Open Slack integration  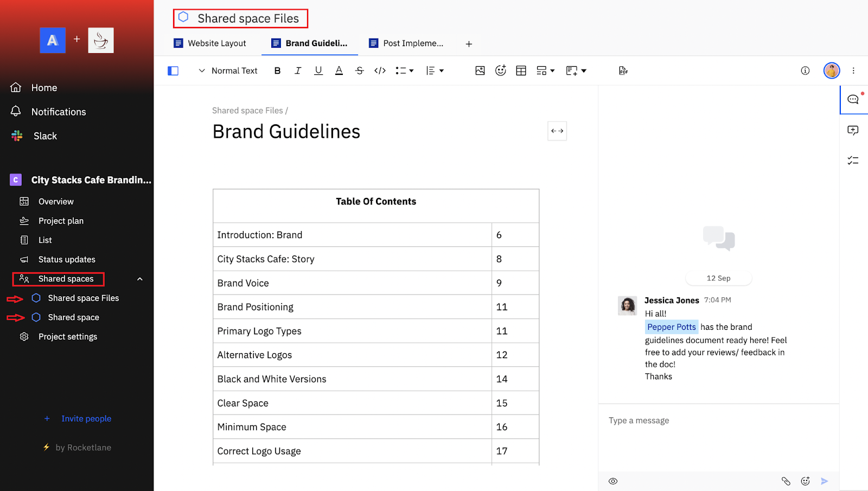pos(34,136)
